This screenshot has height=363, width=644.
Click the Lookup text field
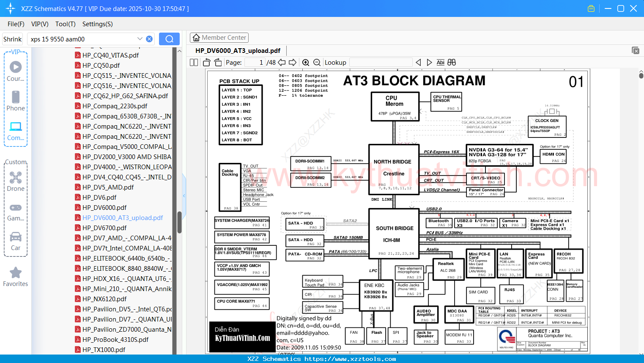(381, 62)
